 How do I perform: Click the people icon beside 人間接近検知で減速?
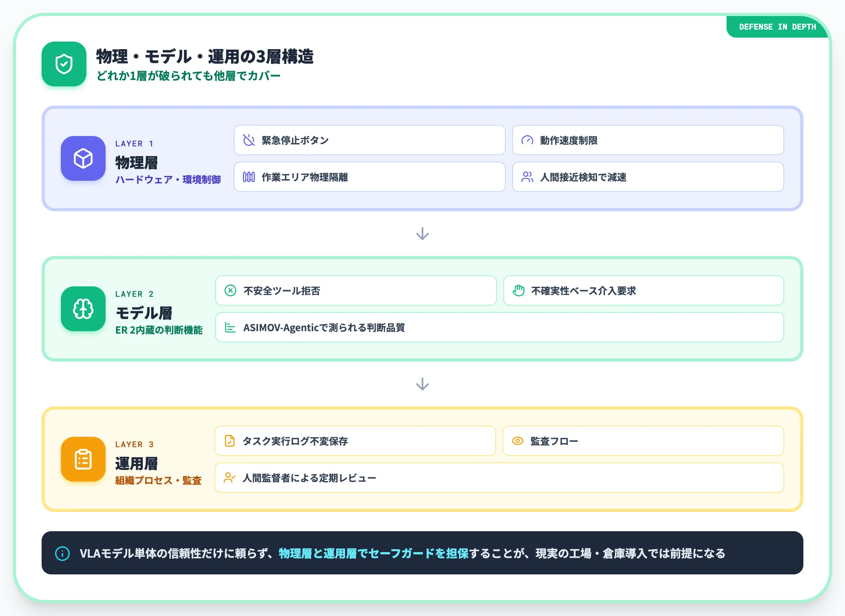click(527, 177)
